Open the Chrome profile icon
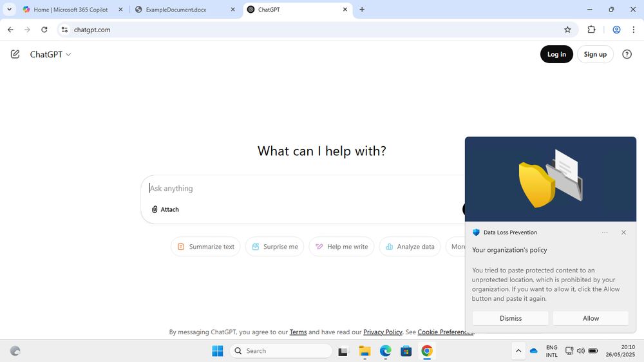The width and height of the screenshot is (644, 362). point(616,30)
